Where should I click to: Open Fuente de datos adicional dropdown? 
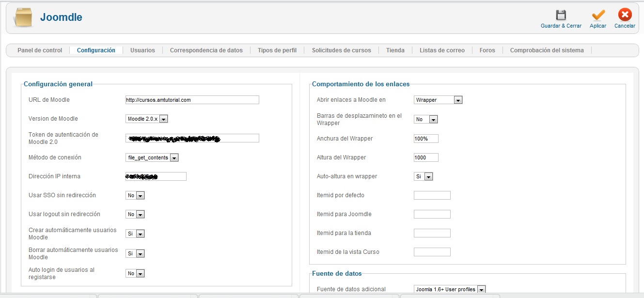(450, 289)
